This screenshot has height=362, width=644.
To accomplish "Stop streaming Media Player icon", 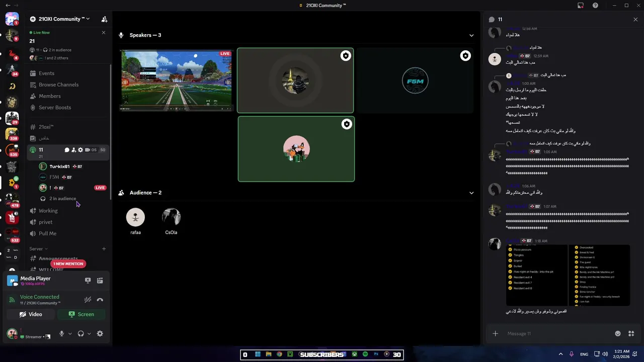I will pyautogui.click(x=88, y=281).
